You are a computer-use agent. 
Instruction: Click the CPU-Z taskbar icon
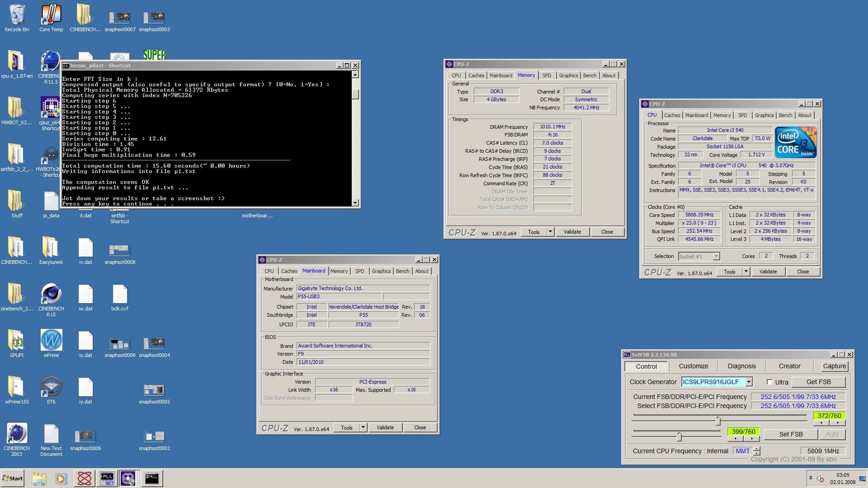coord(128,479)
